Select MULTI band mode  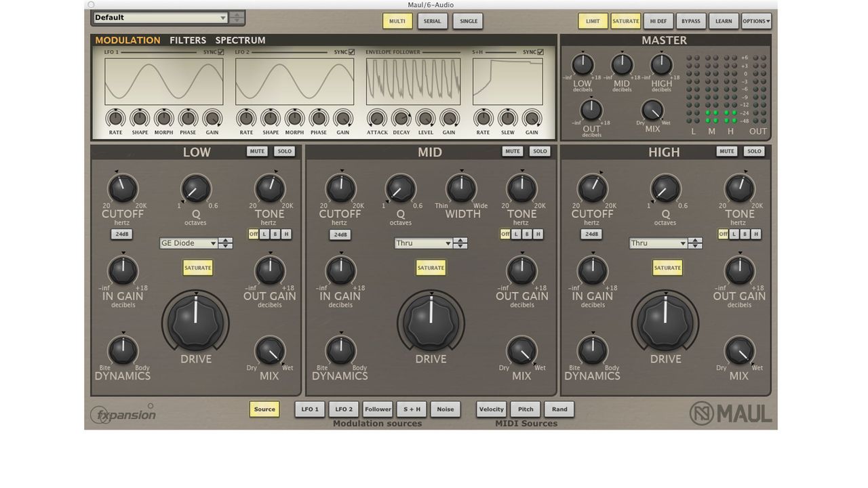coord(397,21)
